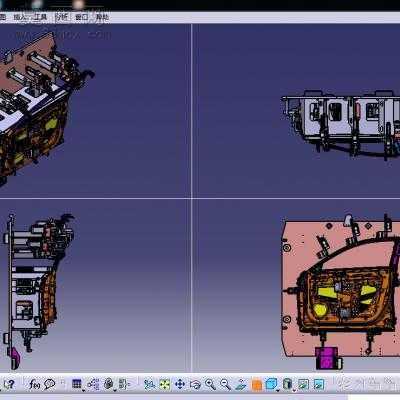Click the speech bubble comment icon
400x400 pixels.
49,384
